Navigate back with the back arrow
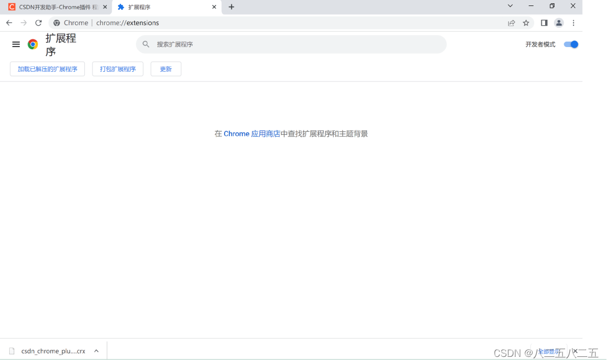This screenshot has width=607, height=364. (9, 23)
